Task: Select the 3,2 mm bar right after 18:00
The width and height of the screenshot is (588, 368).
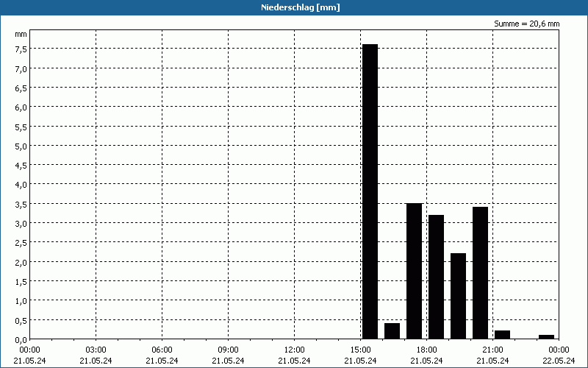Action: click(x=436, y=277)
